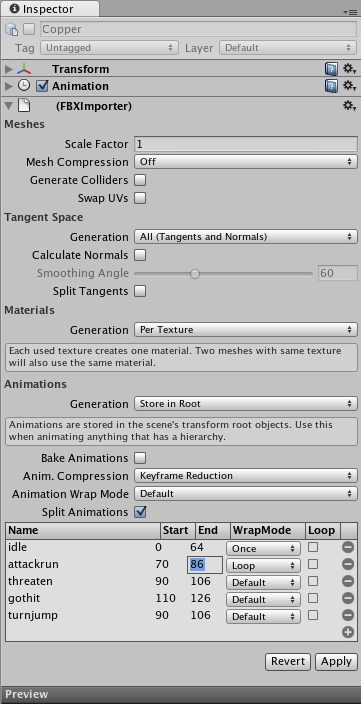The height and width of the screenshot is (704, 361).
Task: Click the Revert button
Action: click(x=288, y=661)
